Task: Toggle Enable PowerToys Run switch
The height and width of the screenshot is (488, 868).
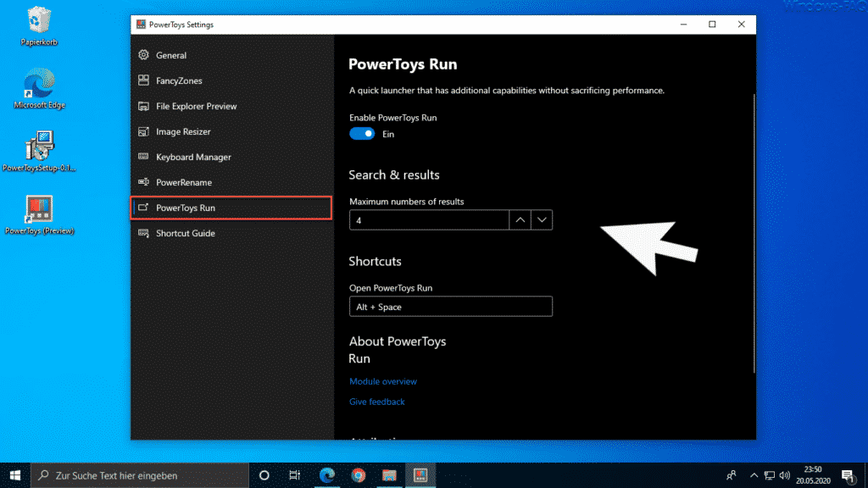Action: [x=362, y=134]
